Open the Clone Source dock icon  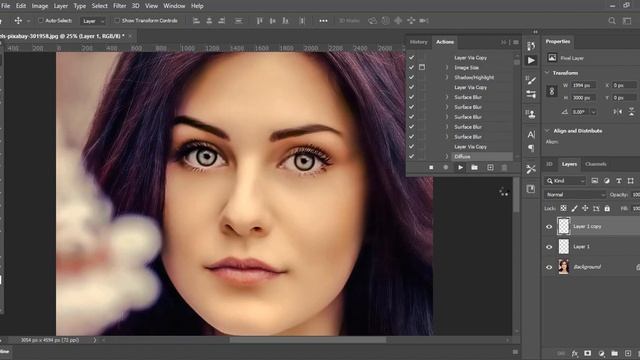pyautogui.click(x=531, y=114)
